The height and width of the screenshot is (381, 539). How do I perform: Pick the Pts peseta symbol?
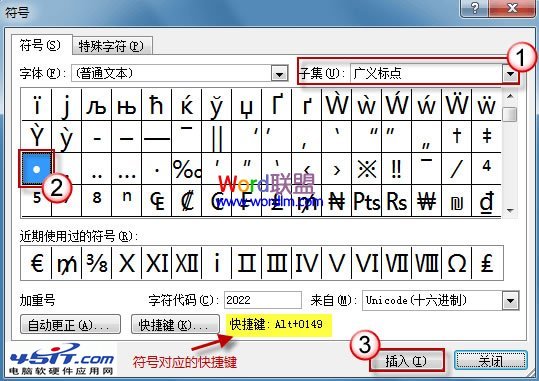pos(366,200)
